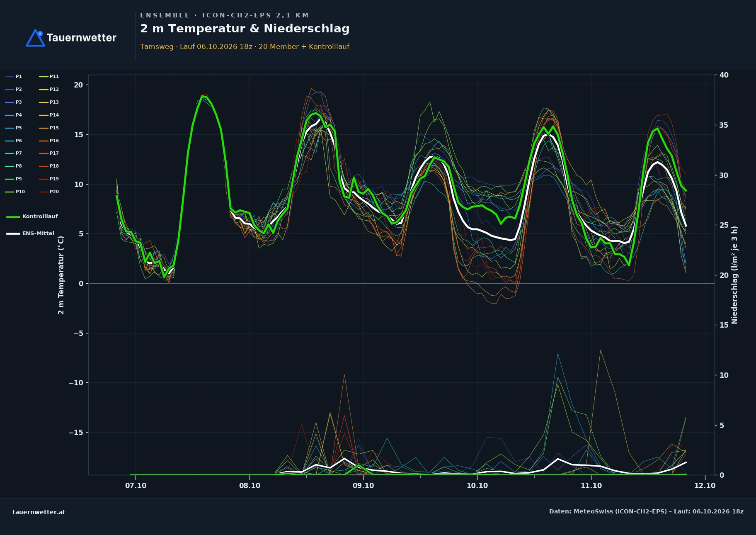Click the 20 tick on the temperature axis
The height and width of the screenshot is (535, 756).
tap(78, 85)
